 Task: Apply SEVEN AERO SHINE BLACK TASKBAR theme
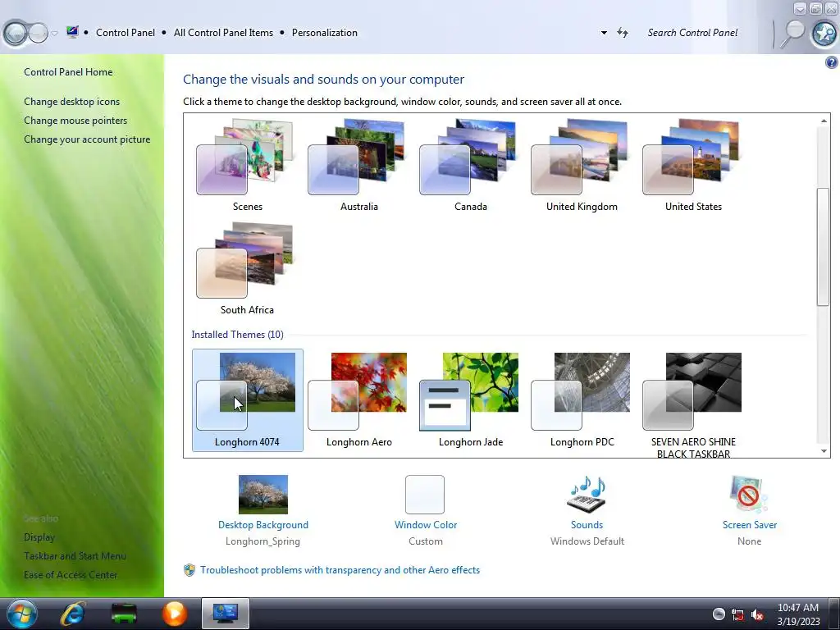[693, 404]
